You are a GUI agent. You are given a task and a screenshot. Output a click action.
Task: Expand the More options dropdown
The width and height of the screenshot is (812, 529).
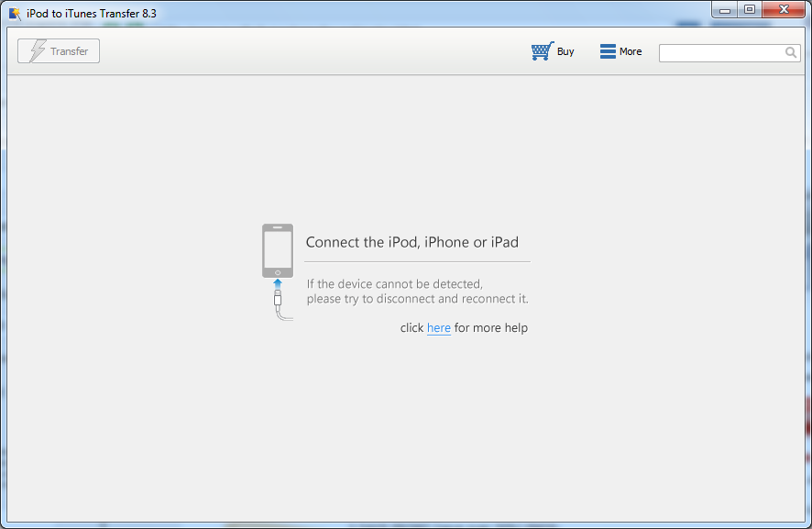pos(620,51)
